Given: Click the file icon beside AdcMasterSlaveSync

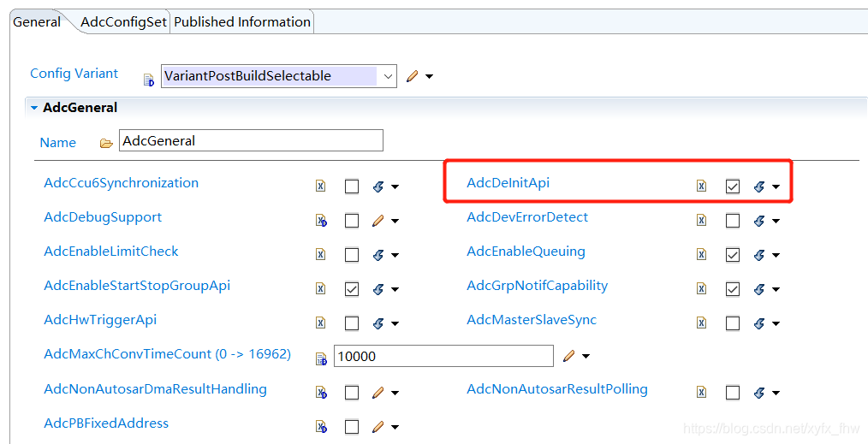Looking at the screenshot, I should coord(701,323).
